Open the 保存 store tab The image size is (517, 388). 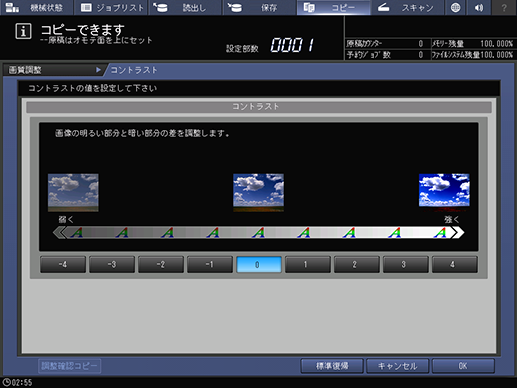pyautogui.click(x=259, y=7)
